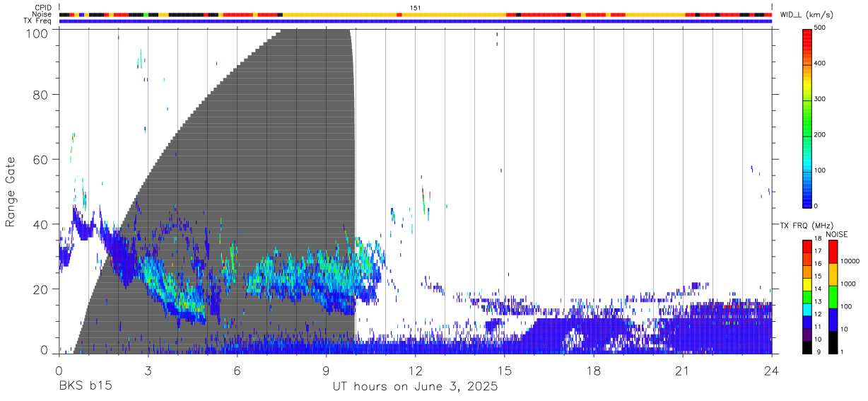Click the blue TX Freq strip above plot
The image size is (868, 401).
pos(416,21)
